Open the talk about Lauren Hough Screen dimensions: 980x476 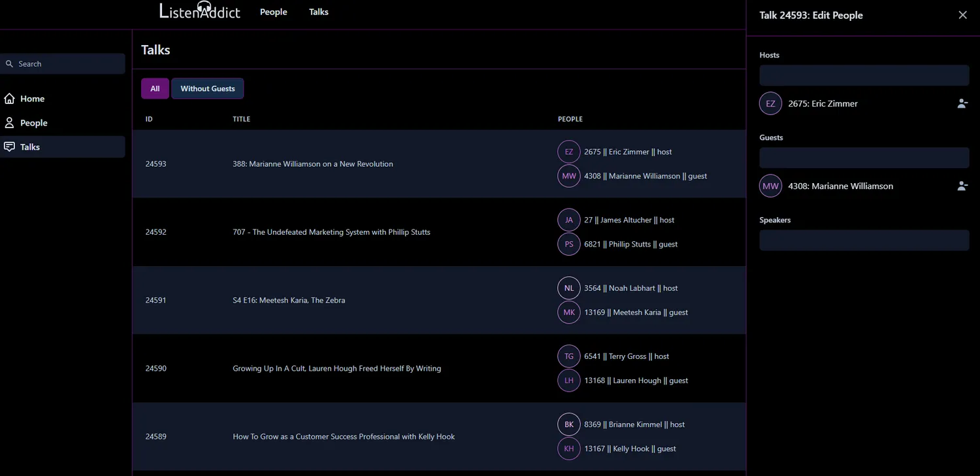(336, 369)
